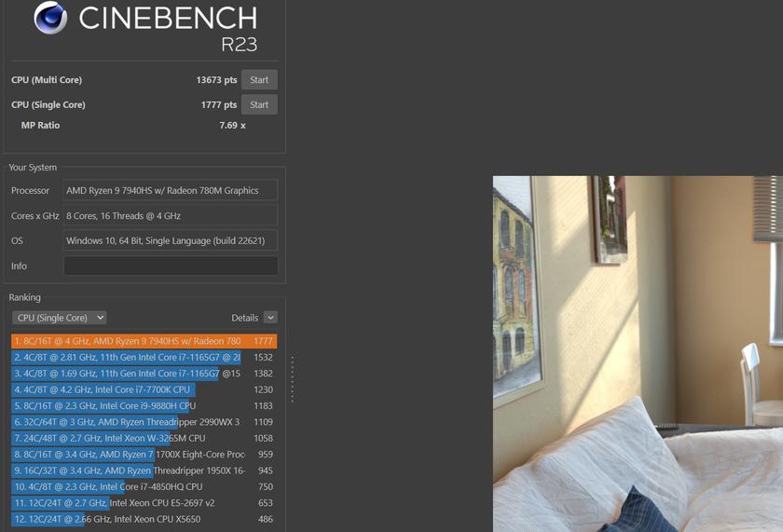783x532 pixels.
Task: Select the Threadripper 2990WX ranking row
Action: coord(144,422)
